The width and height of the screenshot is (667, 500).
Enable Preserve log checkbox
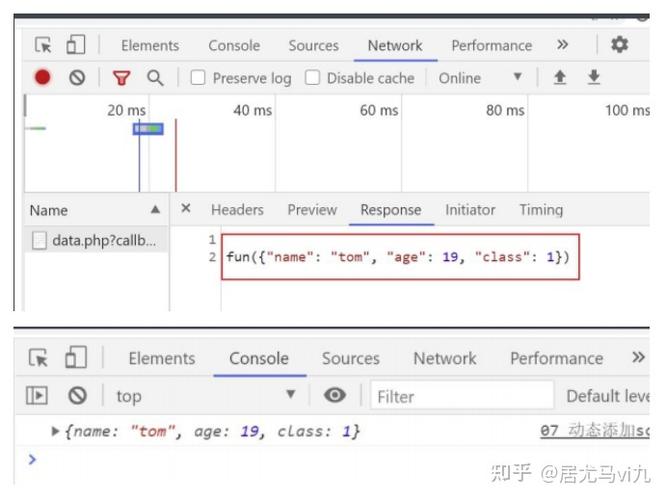198,78
